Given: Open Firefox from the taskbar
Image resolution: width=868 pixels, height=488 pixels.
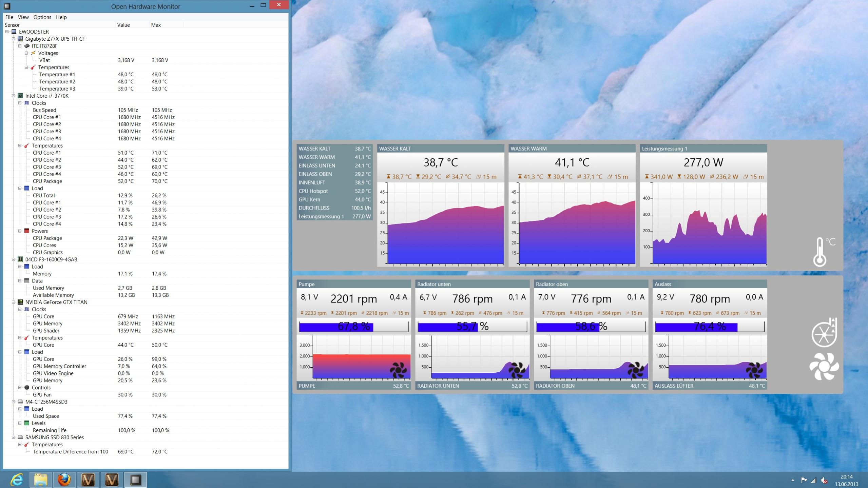Looking at the screenshot, I should pyautogui.click(x=64, y=480).
